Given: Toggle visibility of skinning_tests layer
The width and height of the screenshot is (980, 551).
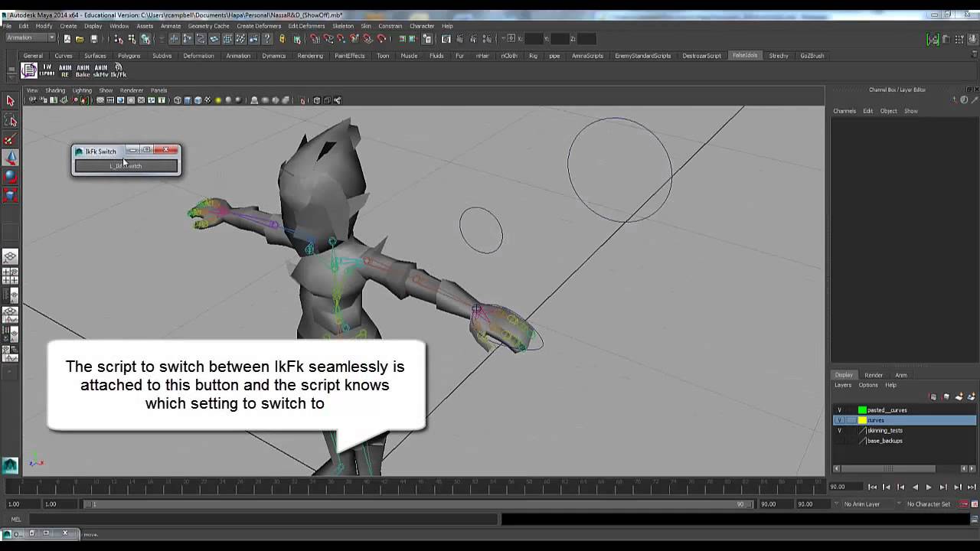Looking at the screenshot, I should point(839,430).
